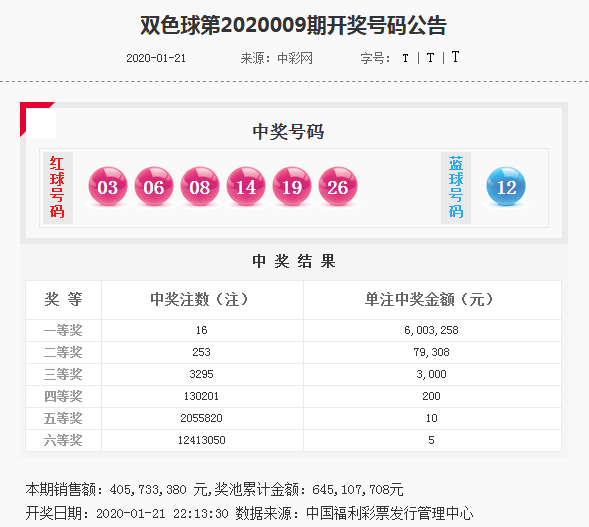The width and height of the screenshot is (589, 527).
Task: Click the 蓝球号码 label
Action: 456,187
